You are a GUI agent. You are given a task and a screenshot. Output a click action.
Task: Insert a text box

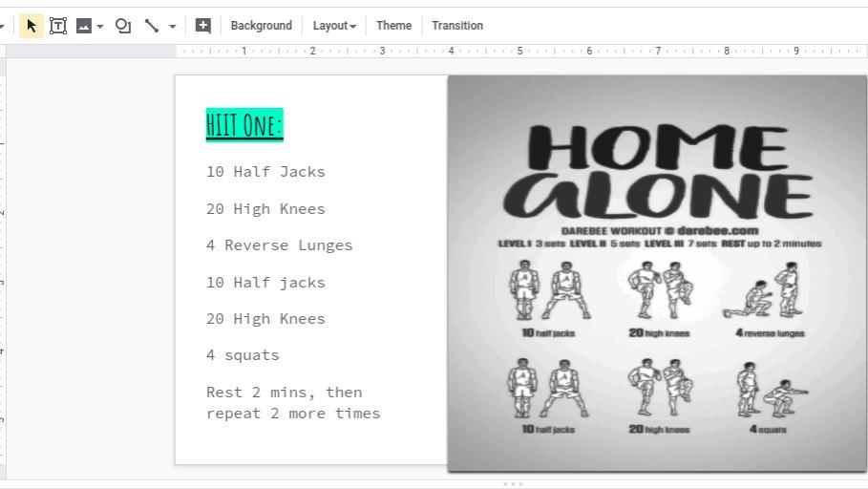58,26
